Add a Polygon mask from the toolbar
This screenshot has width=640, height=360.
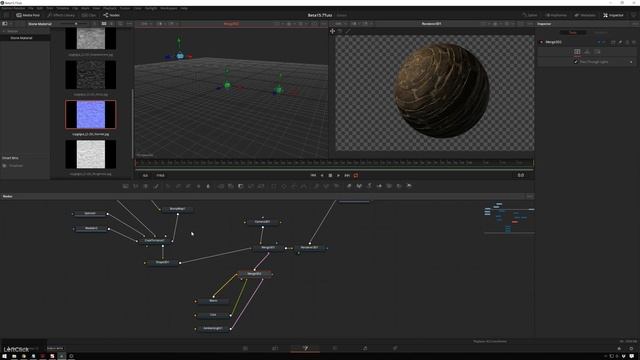(x=294, y=186)
